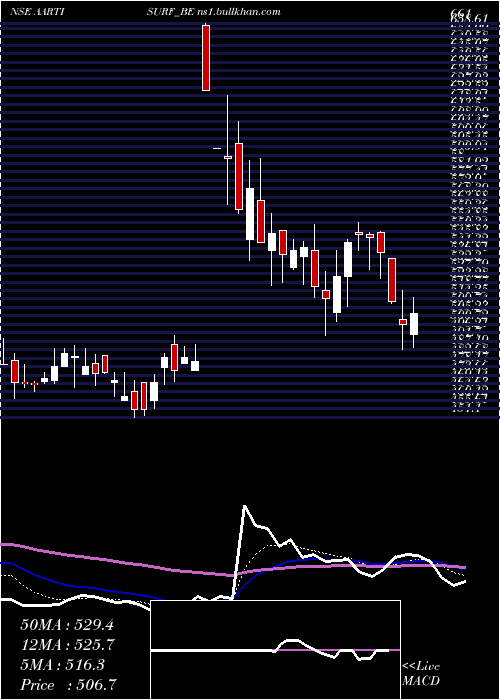
Task: Click the MACD inset panel chart
Action: [x=275, y=650]
